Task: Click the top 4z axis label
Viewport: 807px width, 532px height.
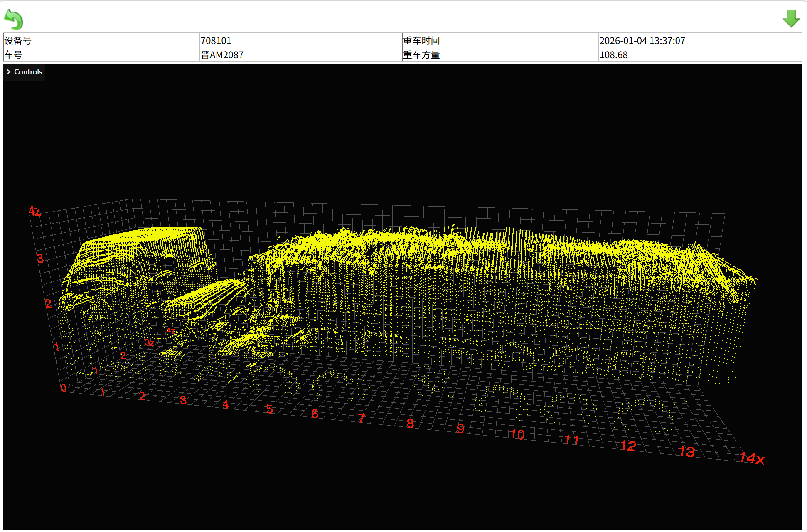Action: pyautogui.click(x=34, y=211)
